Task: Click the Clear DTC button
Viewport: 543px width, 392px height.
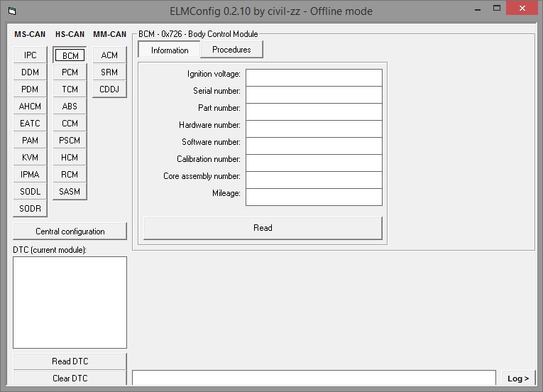Action: [x=70, y=379]
